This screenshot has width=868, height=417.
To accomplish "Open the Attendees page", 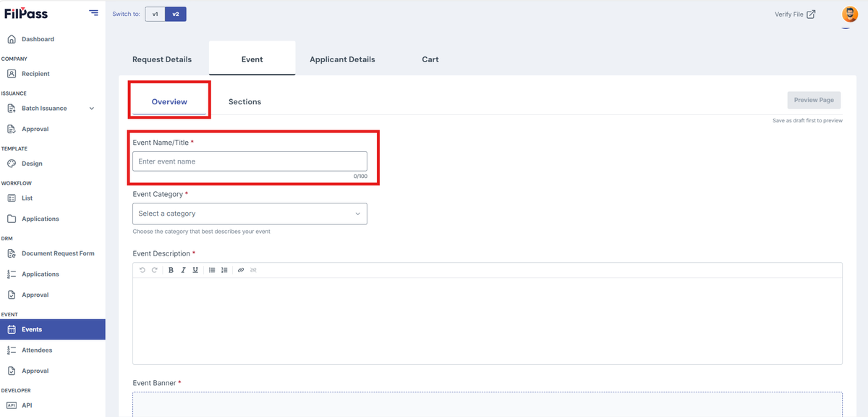I will pyautogui.click(x=37, y=350).
